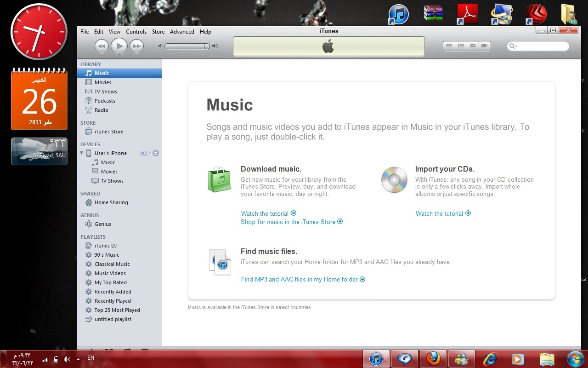Image resolution: width=588 pixels, height=368 pixels.
Task: Click the Play button
Action: coord(119,46)
